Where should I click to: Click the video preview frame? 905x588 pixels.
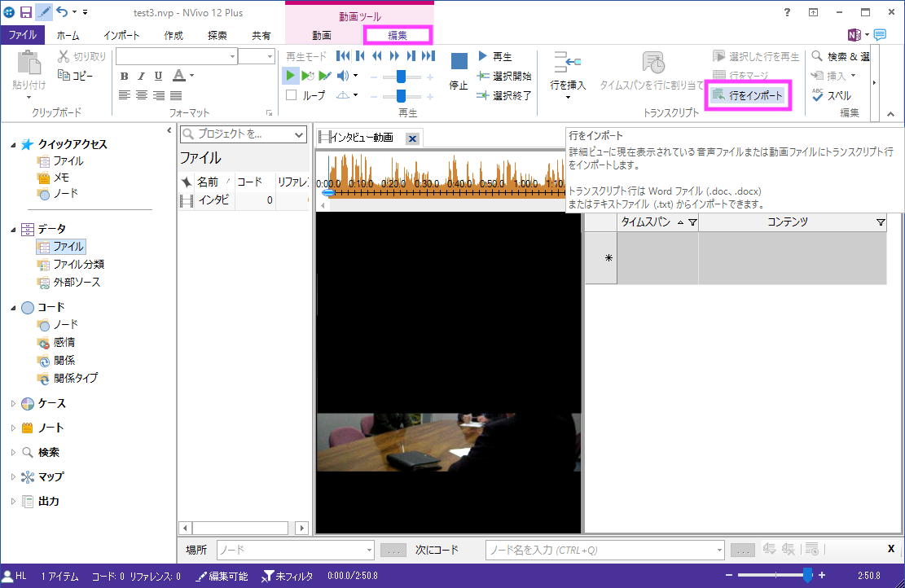click(449, 372)
